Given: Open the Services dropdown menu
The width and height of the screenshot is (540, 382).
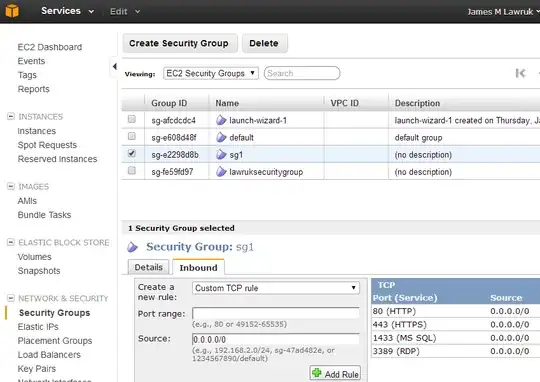Looking at the screenshot, I should (x=68, y=11).
